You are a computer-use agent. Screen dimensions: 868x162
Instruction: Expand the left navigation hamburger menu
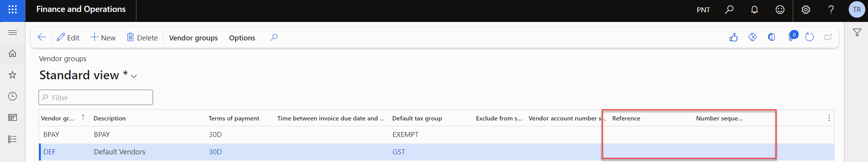pos(12,32)
